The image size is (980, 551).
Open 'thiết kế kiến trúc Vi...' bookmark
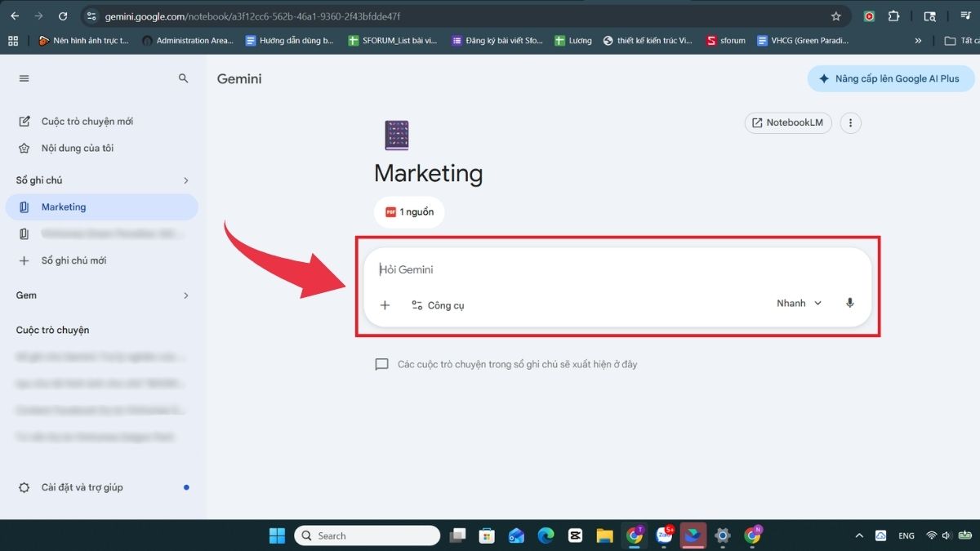pyautogui.click(x=648, y=40)
